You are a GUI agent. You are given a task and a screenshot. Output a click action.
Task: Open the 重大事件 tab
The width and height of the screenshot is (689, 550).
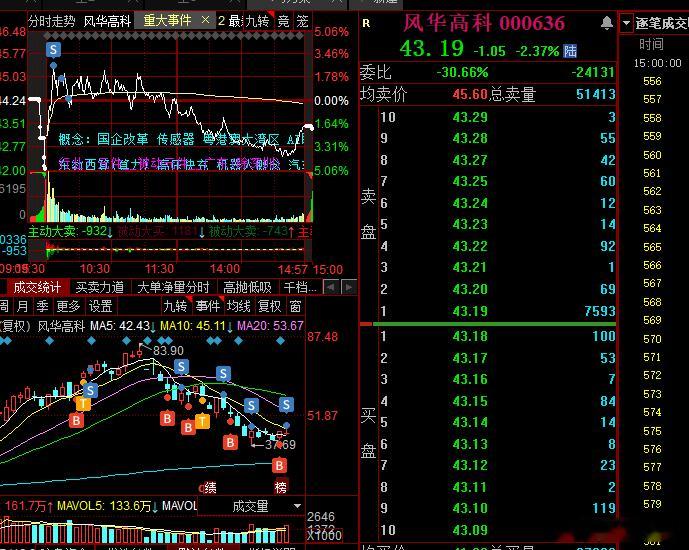[167, 20]
